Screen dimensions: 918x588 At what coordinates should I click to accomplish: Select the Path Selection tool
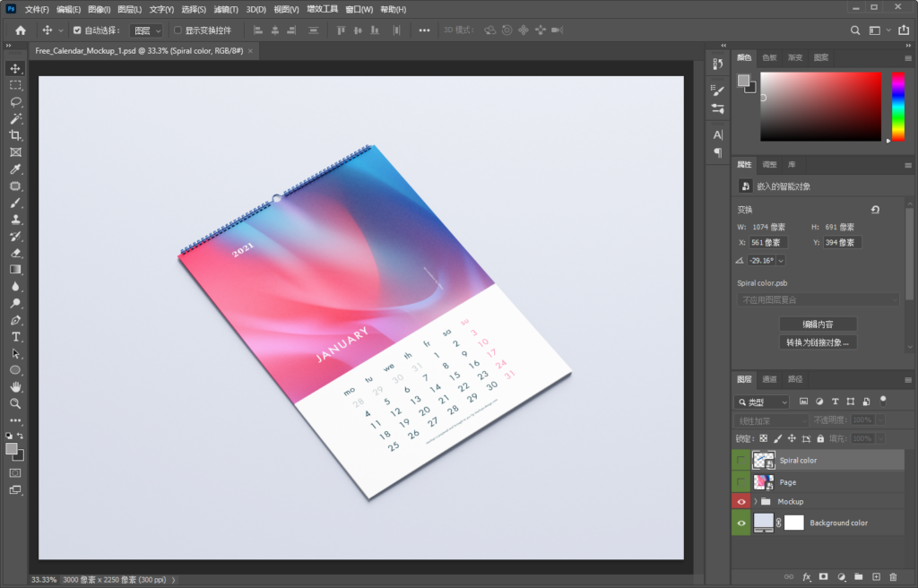tap(16, 354)
